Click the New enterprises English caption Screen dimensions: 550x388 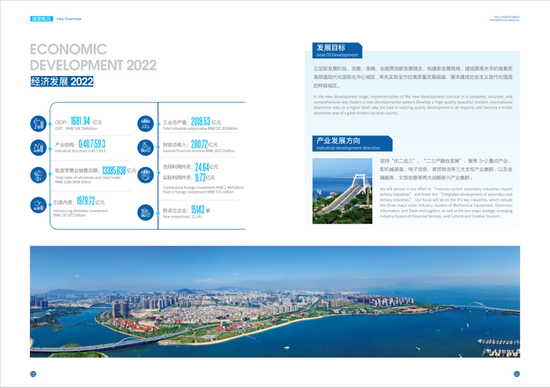(x=182, y=217)
